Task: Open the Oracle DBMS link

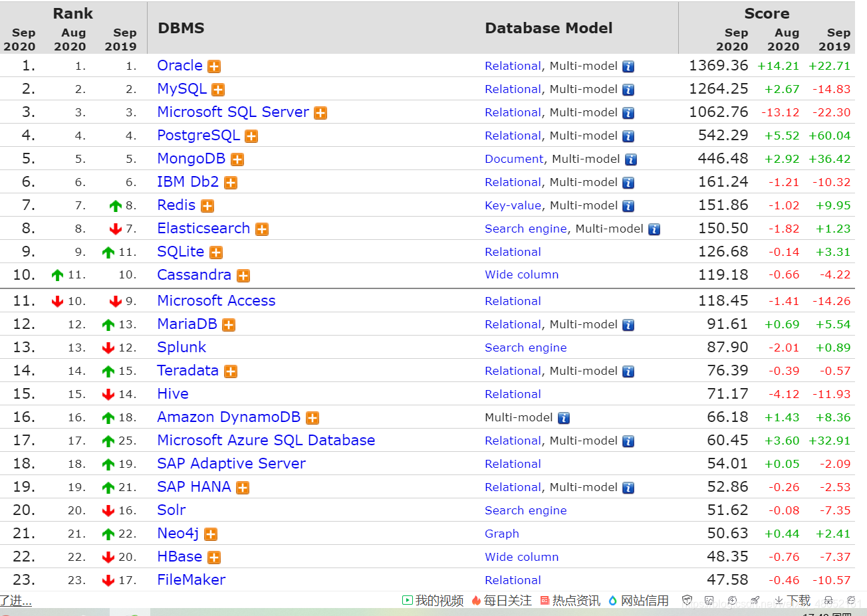Action: (180, 66)
